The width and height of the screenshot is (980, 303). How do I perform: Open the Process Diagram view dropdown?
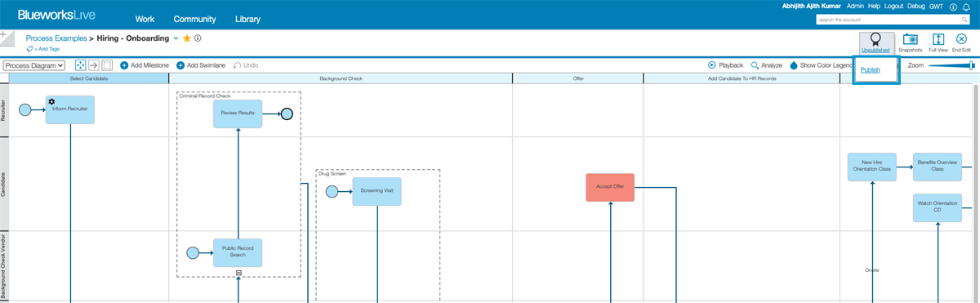(x=34, y=65)
